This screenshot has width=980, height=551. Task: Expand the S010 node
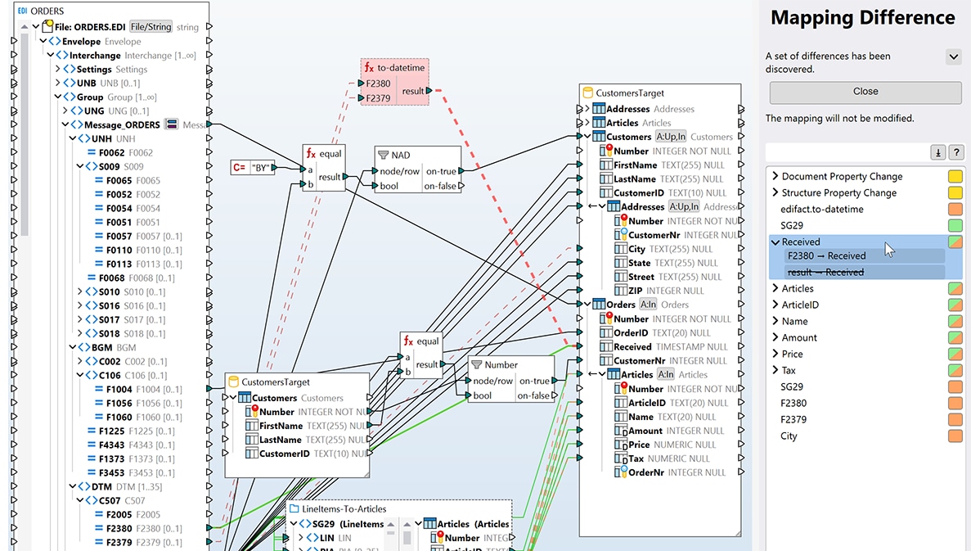click(80, 291)
